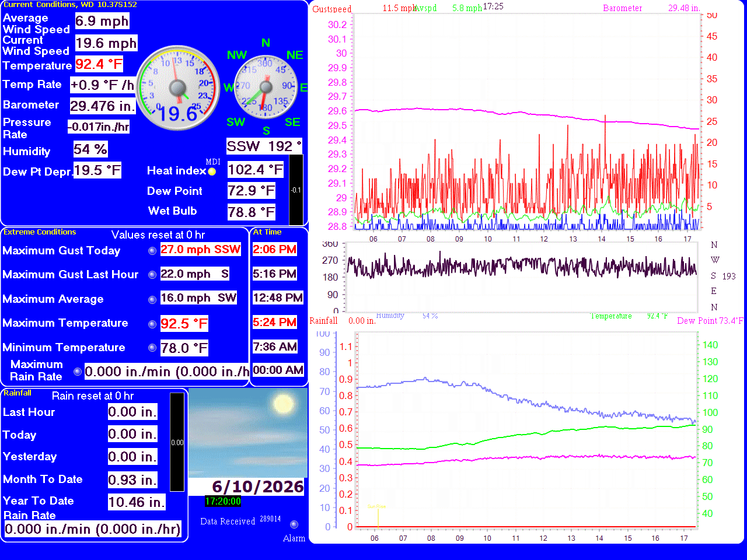Select the Dew Point value 72.9 °F

tap(252, 191)
